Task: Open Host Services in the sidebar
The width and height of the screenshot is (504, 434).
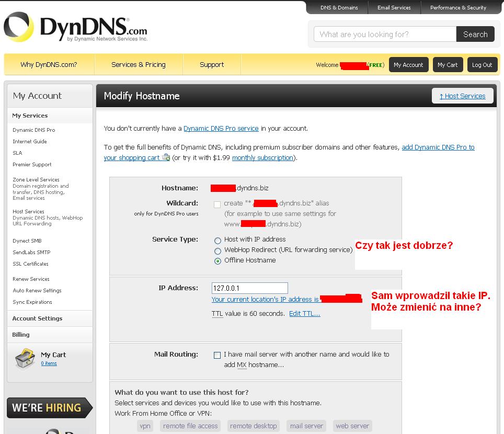Action: pyautogui.click(x=28, y=212)
